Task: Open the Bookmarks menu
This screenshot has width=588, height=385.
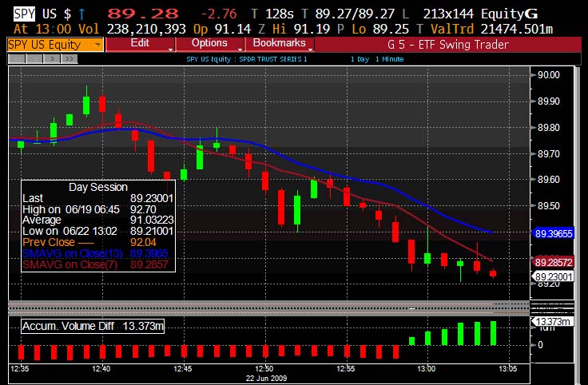Action: [x=279, y=44]
